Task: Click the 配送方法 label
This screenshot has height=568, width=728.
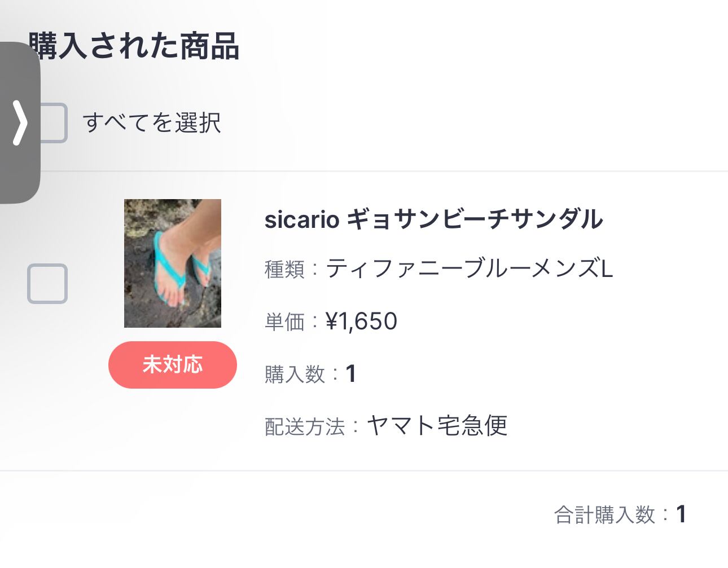Action: pos(305,427)
